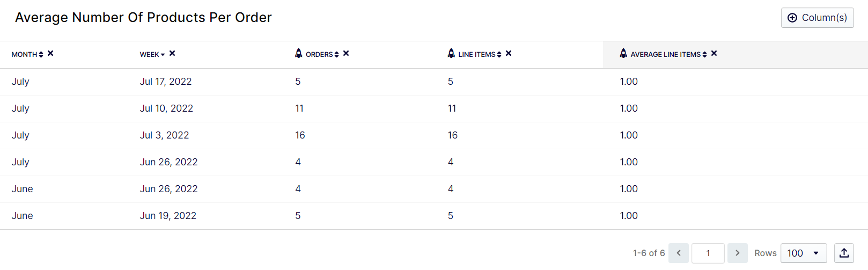Remove the Average Line Items column
The width and height of the screenshot is (868, 270).
[714, 53]
